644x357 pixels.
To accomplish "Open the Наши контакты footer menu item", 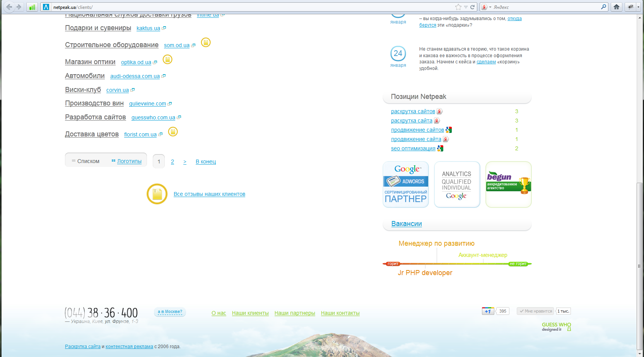I will [340, 313].
